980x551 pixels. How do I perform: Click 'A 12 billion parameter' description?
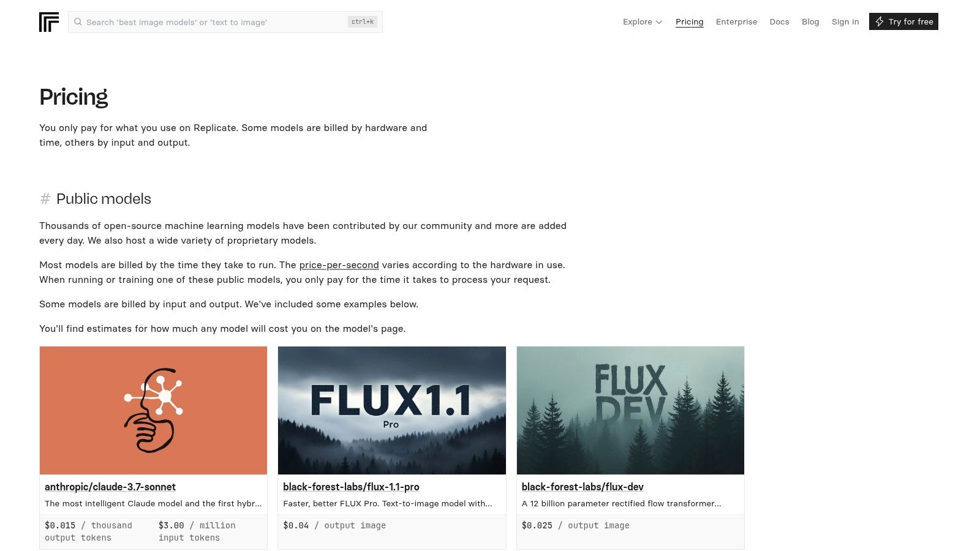click(622, 503)
